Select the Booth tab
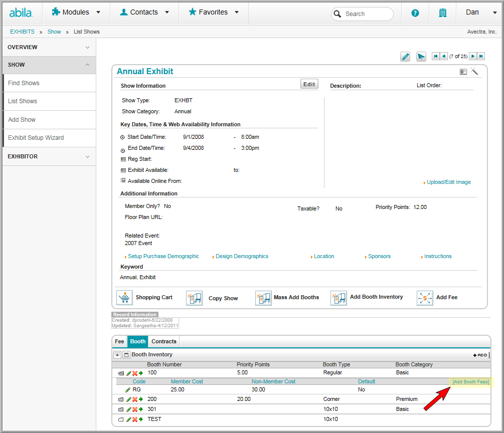Image resolution: width=504 pixels, height=433 pixels. [x=138, y=341]
